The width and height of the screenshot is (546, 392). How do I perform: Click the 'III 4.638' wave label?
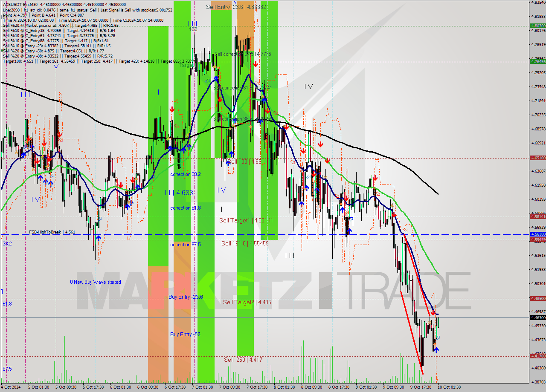pyautogui.click(x=179, y=193)
